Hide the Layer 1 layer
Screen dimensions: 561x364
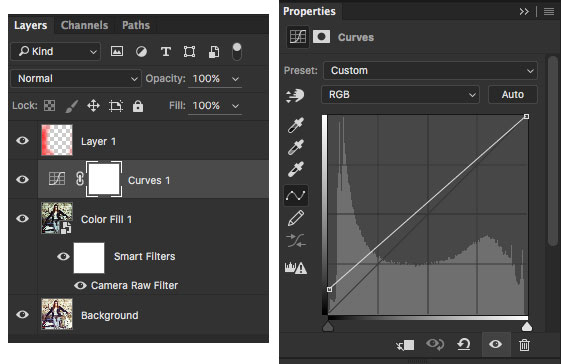coord(23,141)
